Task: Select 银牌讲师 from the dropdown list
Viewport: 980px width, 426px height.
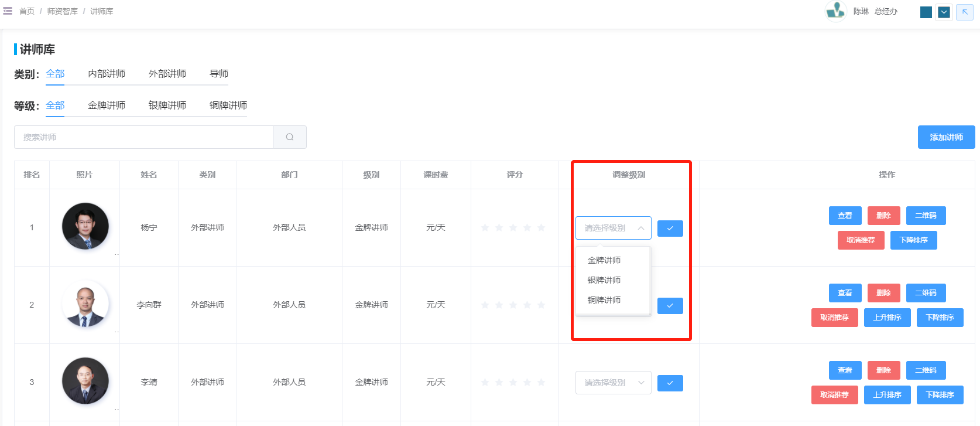Action: pos(604,280)
